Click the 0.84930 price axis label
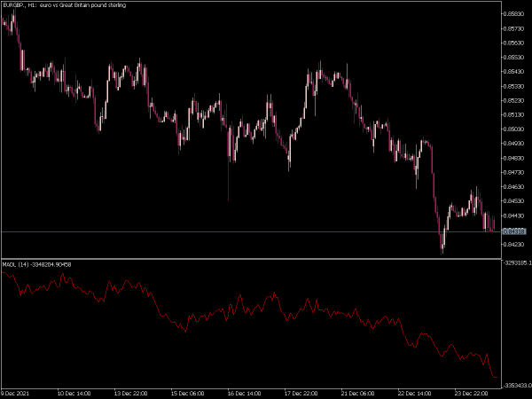The width and height of the screenshot is (532, 399). click(514, 144)
